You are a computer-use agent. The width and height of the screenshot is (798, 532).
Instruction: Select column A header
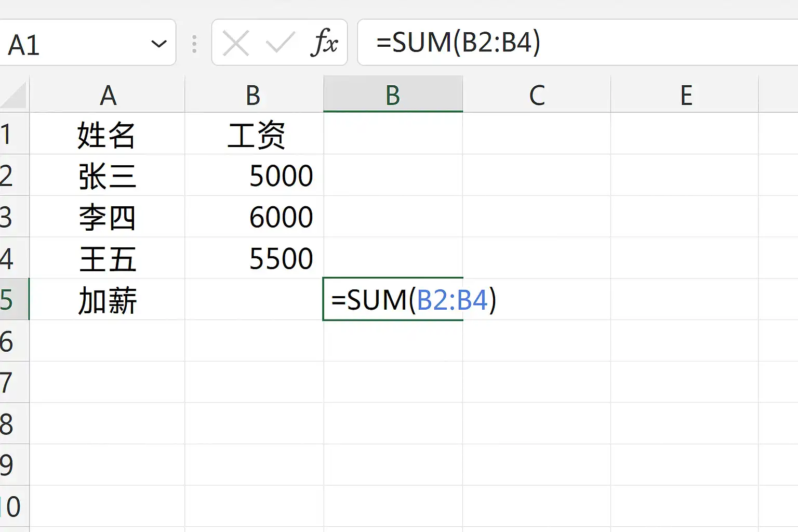(x=108, y=95)
